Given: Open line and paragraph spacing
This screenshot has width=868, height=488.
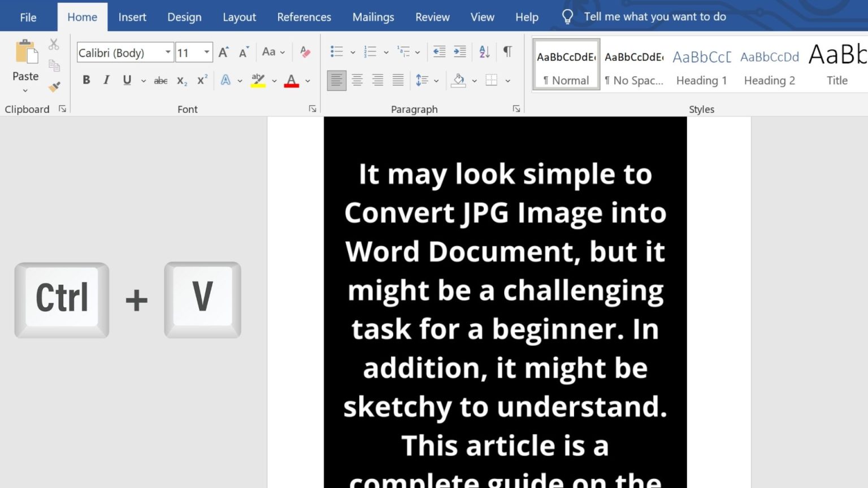Looking at the screenshot, I should [422, 80].
